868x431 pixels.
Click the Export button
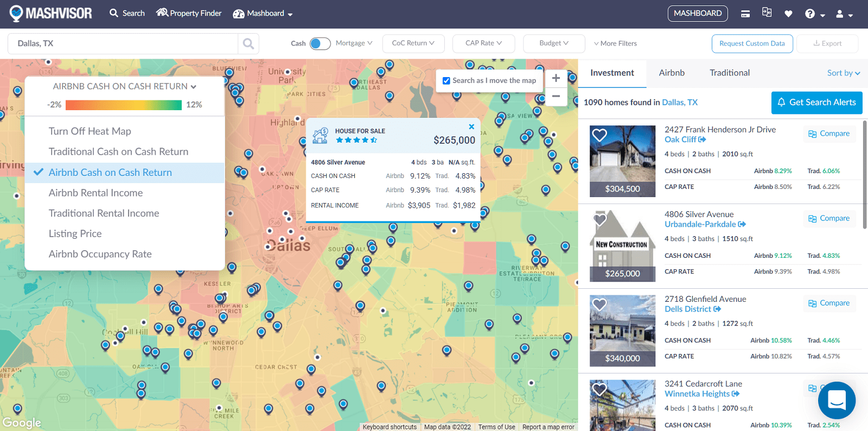[827, 43]
